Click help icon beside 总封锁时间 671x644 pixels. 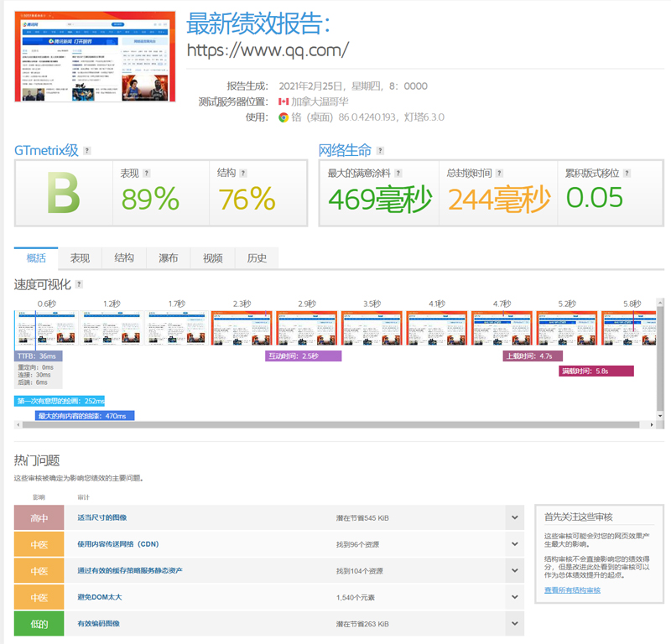[499, 174]
